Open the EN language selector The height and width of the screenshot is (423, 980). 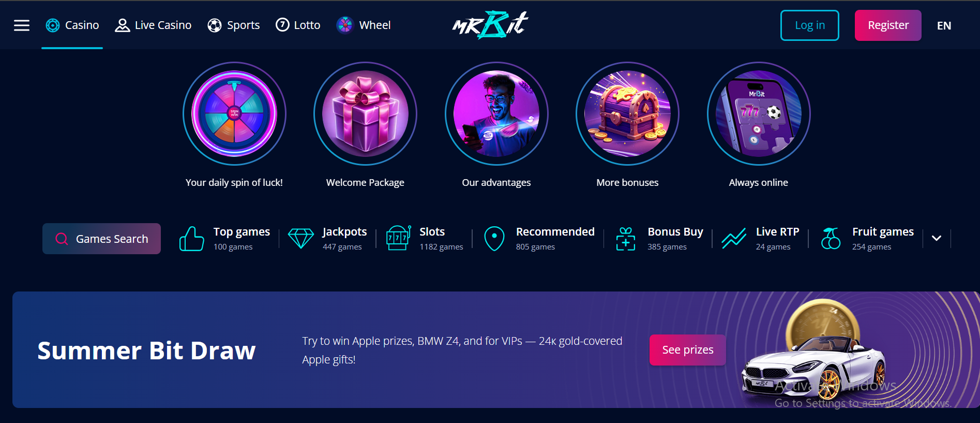(x=944, y=25)
